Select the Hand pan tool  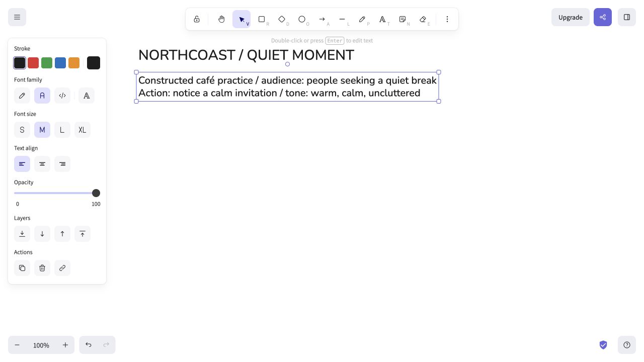pyautogui.click(x=221, y=19)
